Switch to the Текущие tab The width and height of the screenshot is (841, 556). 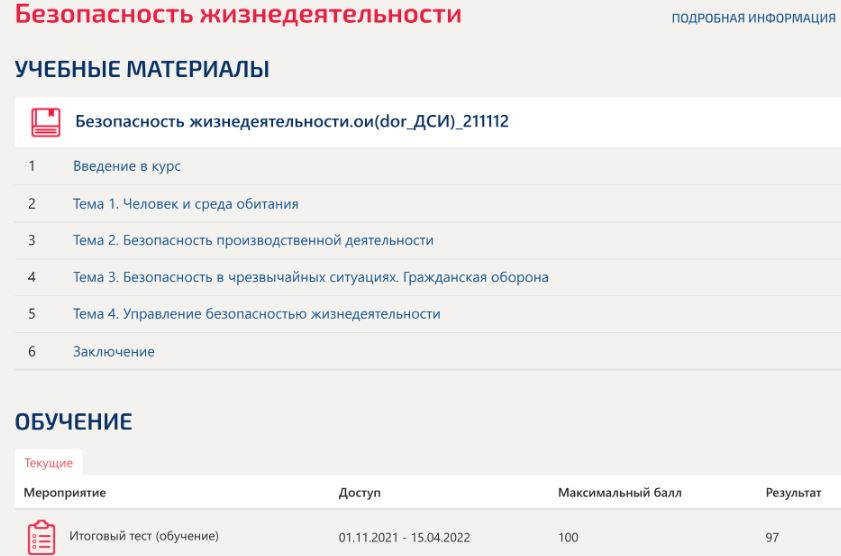[48, 461]
